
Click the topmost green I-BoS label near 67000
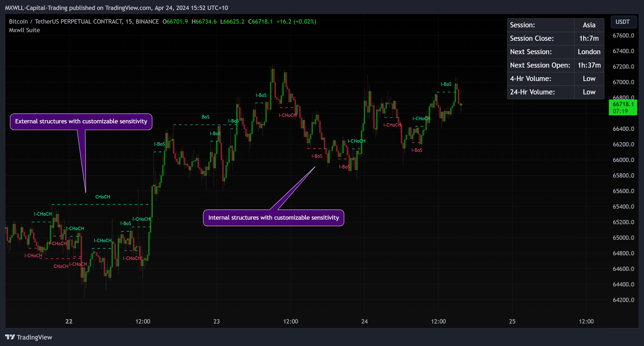(446, 84)
